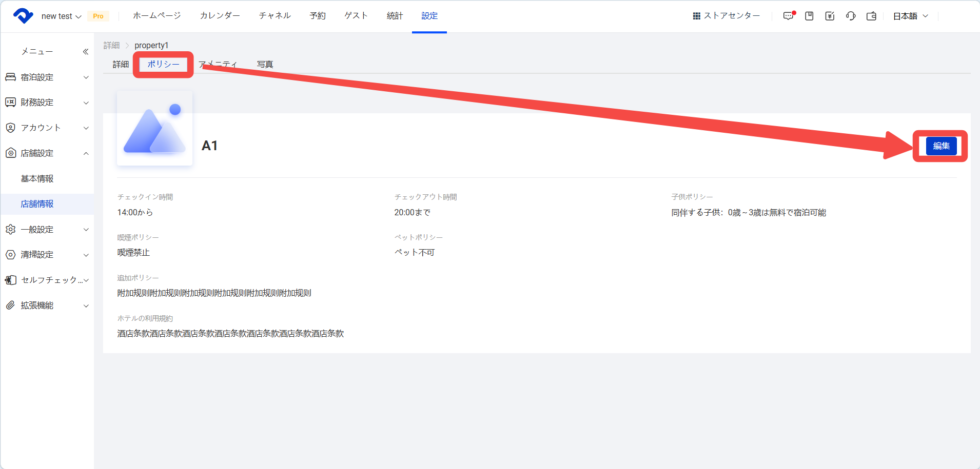This screenshot has height=469, width=980.
Task: Open the messages chat icon with red dot
Action: [789, 16]
